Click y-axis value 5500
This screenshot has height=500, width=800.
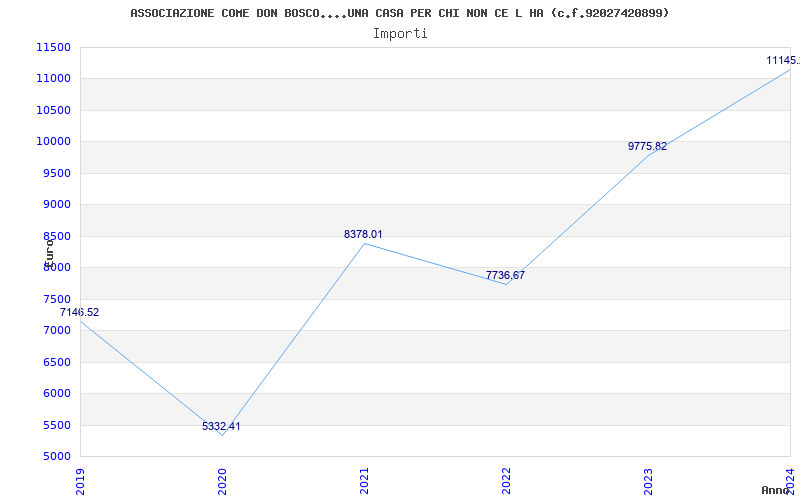click(56, 425)
